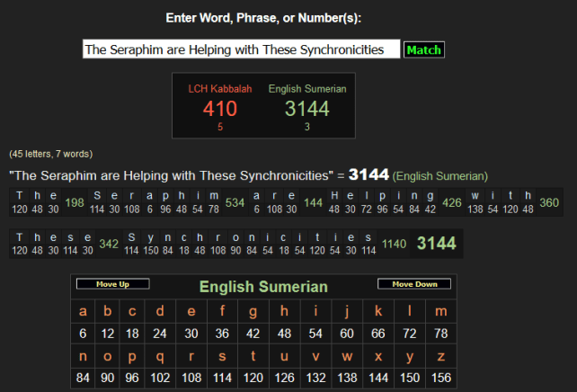This screenshot has width=577, height=392.
Task: Click the Move Up button
Action: [112, 285]
